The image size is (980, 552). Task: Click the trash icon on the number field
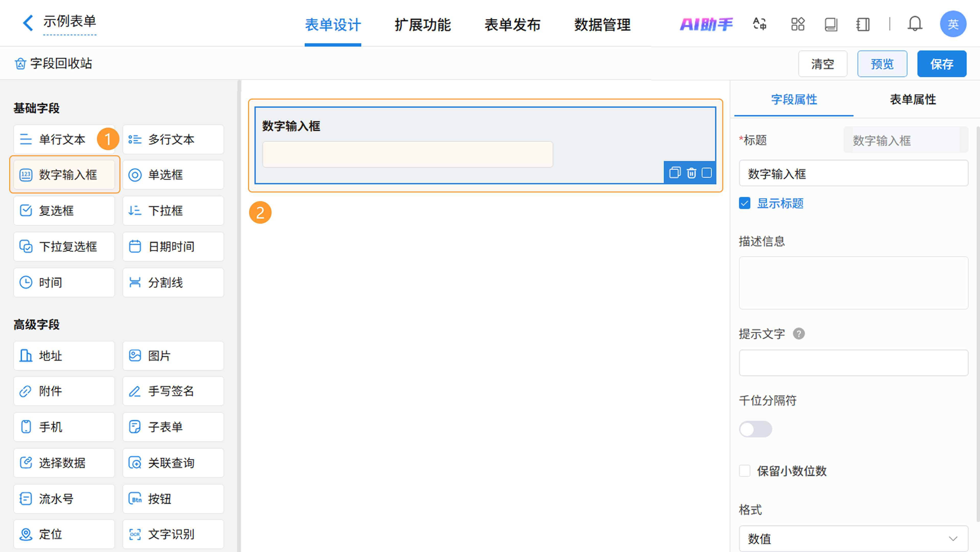tap(691, 173)
